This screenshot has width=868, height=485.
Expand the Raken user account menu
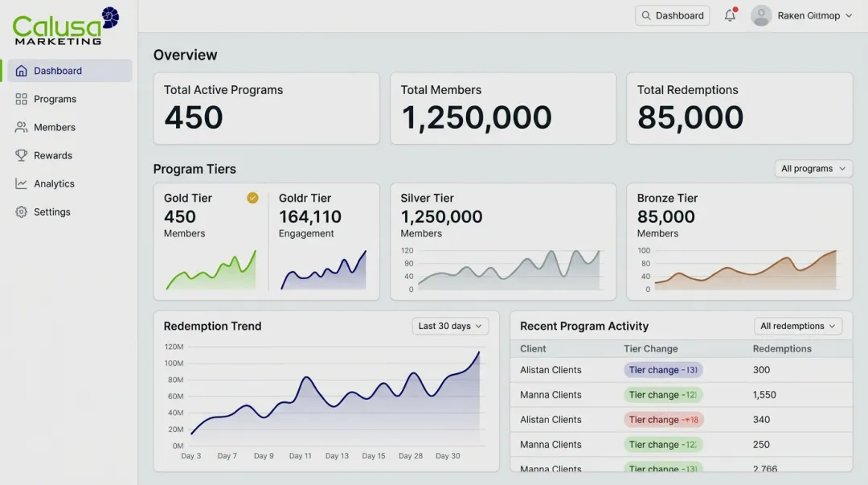(x=801, y=15)
